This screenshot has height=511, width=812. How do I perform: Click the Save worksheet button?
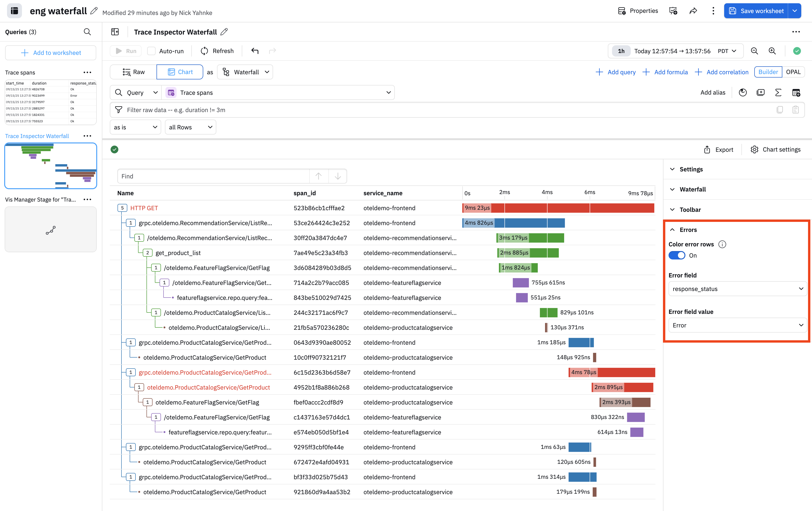pos(756,11)
